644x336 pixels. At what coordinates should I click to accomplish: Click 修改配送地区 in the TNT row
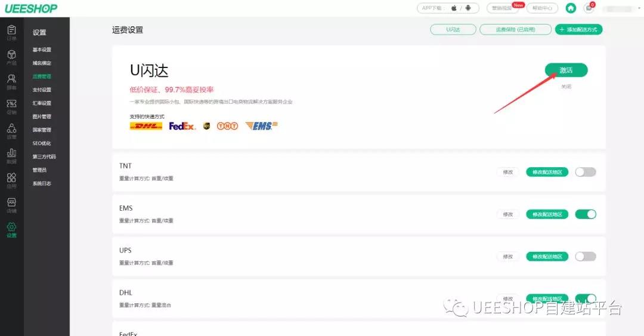pyautogui.click(x=547, y=172)
